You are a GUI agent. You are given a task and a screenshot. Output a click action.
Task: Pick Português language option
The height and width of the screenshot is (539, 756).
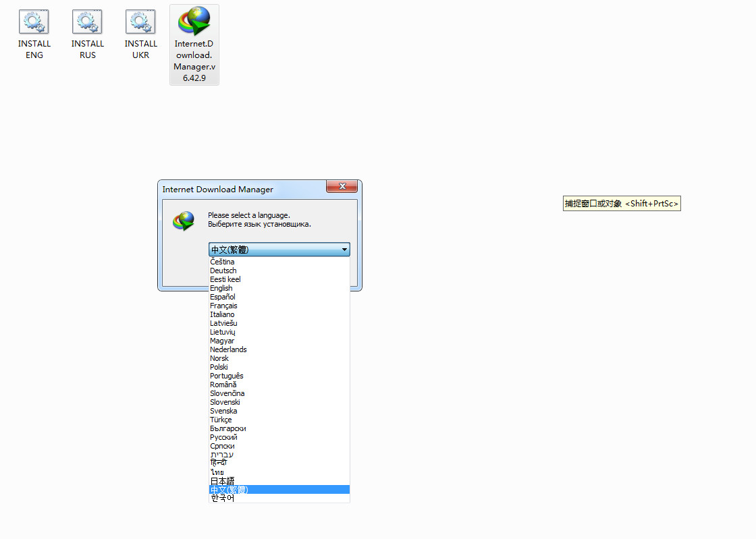279,376
